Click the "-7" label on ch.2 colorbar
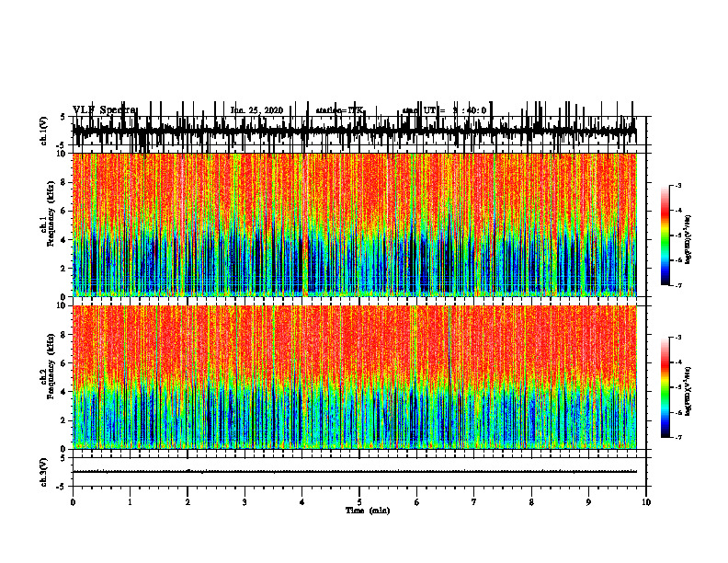 tap(678, 437)
